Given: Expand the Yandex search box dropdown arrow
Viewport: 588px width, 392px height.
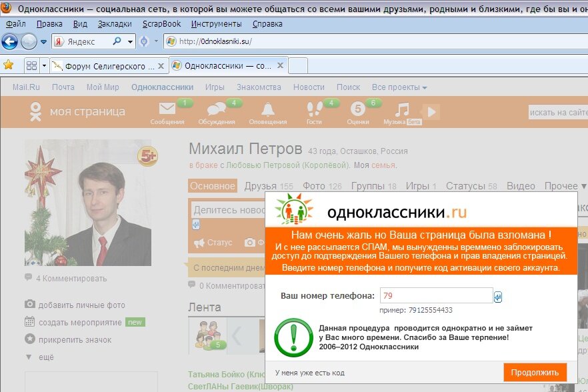Looking at the screenshot, I should (x=130, y=41).
